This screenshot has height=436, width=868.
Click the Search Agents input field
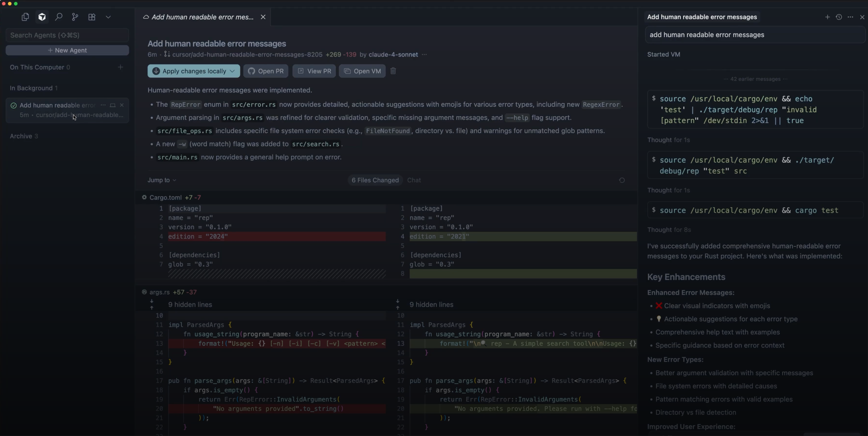67,35
